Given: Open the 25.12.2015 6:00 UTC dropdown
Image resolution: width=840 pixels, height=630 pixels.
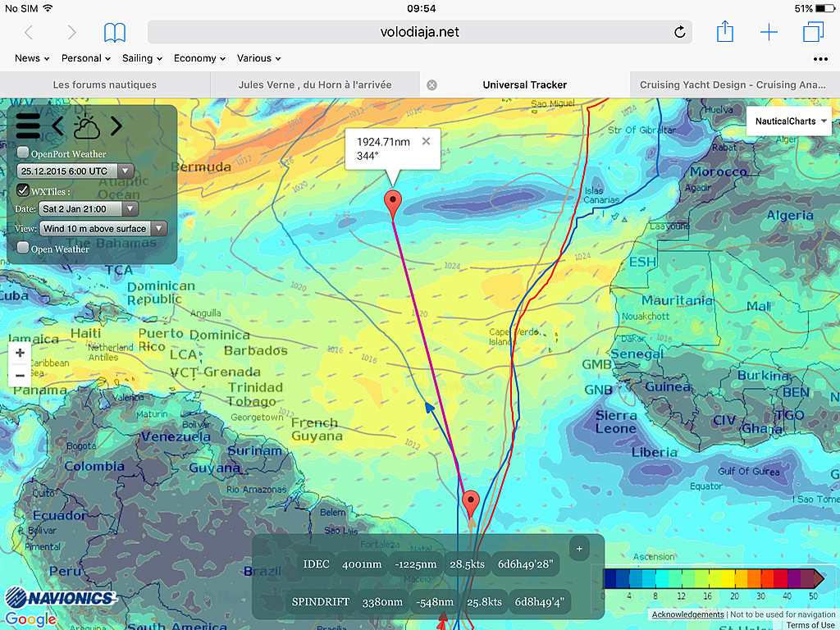Looking at the screenshot, I should click(x=75, y=171).
